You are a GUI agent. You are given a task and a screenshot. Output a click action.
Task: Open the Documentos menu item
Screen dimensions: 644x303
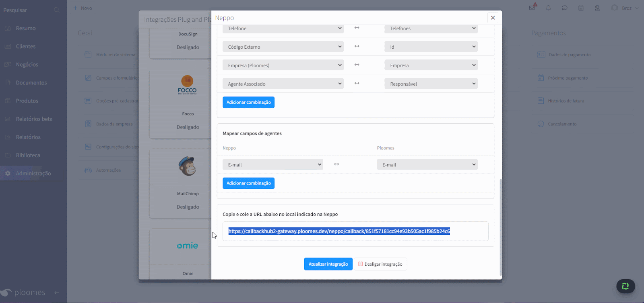click(x=31, y=83)
